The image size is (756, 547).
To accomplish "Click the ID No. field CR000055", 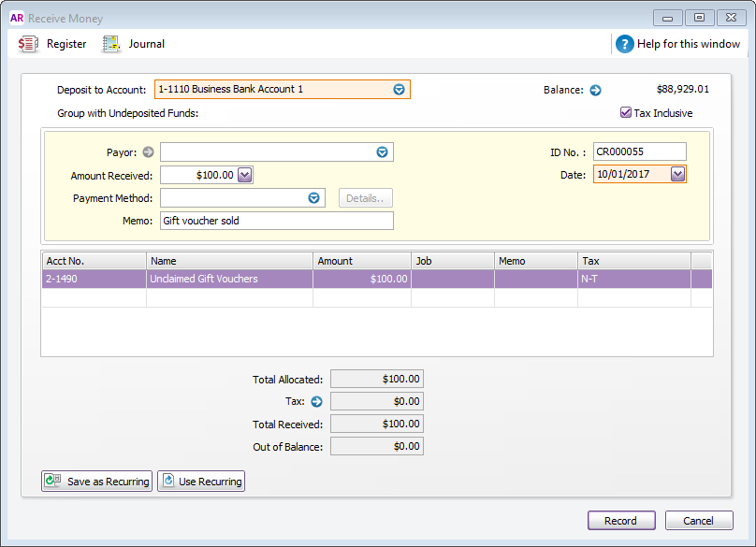I will click(639, 151).
